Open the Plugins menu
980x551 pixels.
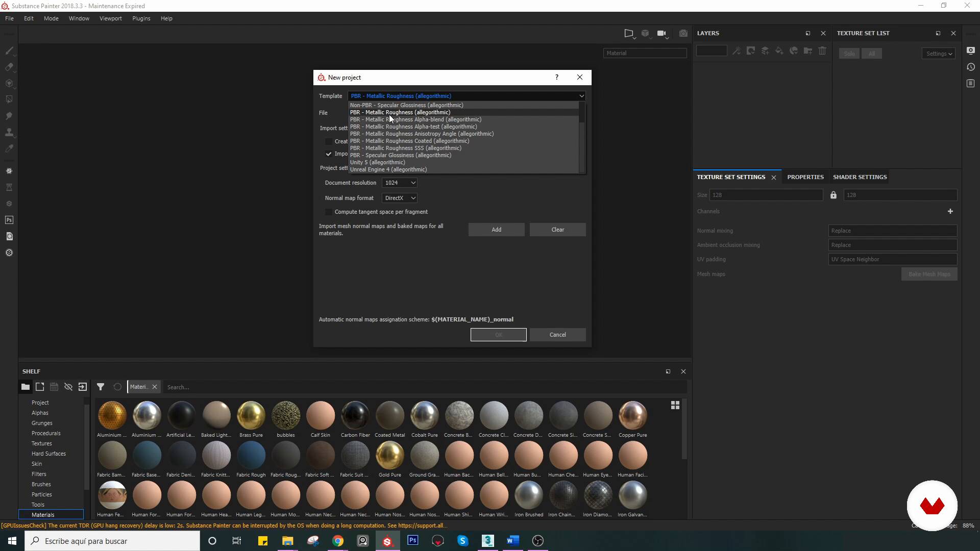pyautogui.click(x=141, y=18)
